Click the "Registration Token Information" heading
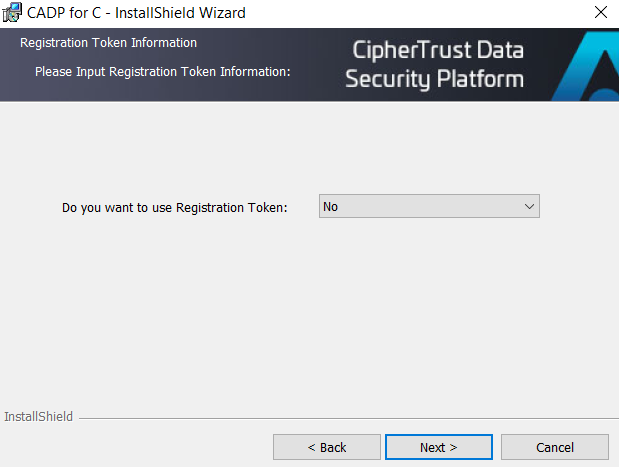Viewport: 619px width, 467px height. pos(108,43)
